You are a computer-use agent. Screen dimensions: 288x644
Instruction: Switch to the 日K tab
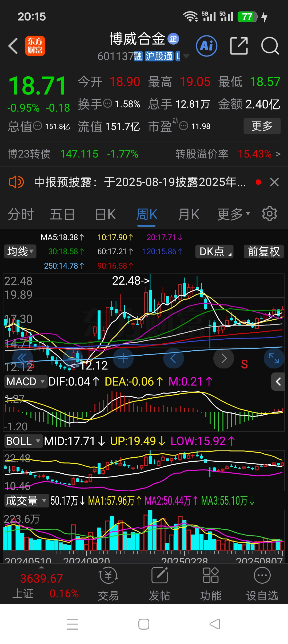105,214
